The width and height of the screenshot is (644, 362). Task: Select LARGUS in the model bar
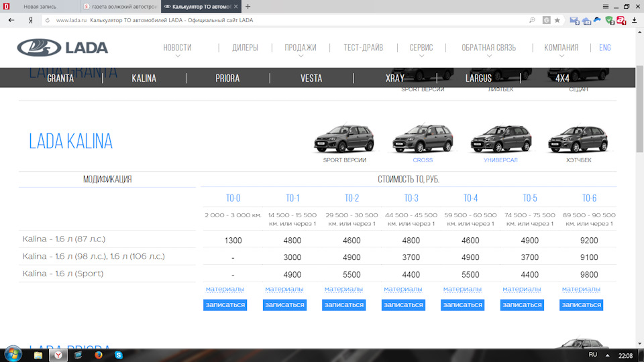[x=478, y=78]
